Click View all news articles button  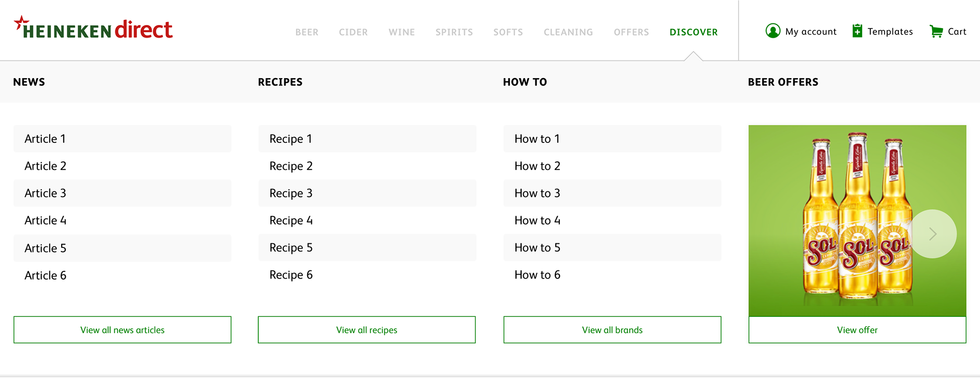click(x=122, y=330)
